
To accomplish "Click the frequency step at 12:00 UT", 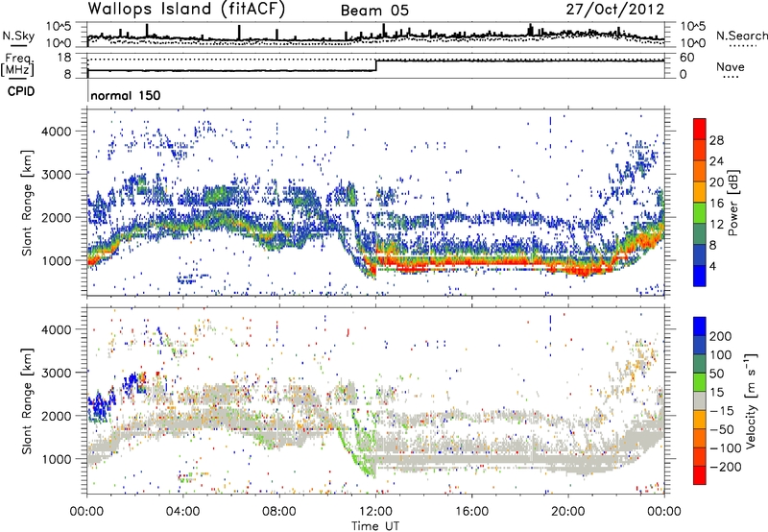I will 375,65.
